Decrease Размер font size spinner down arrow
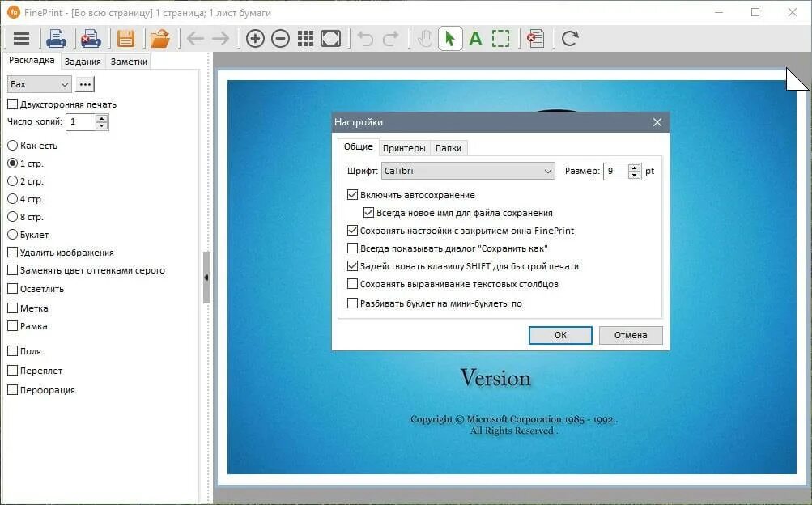 point(635,175)
